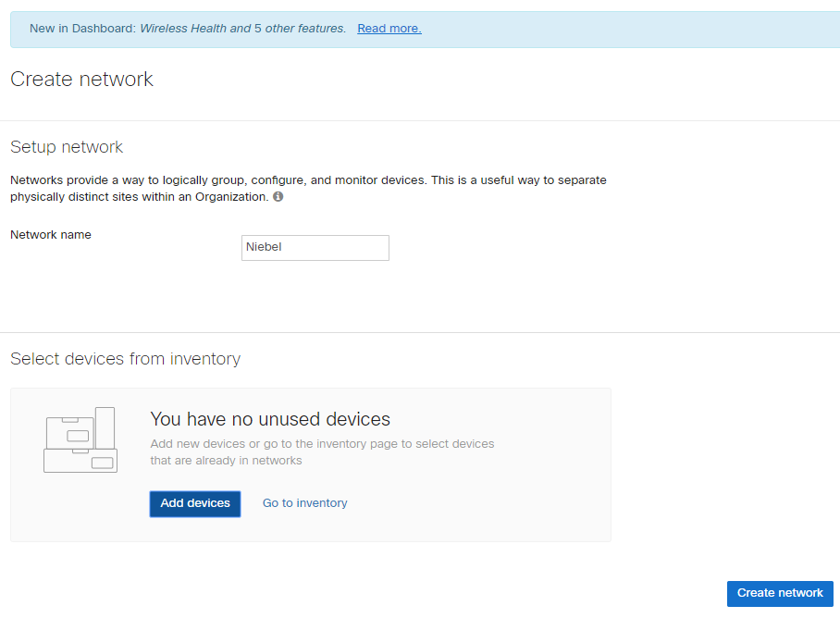Image resolution: width=840 pixels, height=618 pixels.
Task: Select the "Setup network" section heading
Action: click(x=67, y=147)
